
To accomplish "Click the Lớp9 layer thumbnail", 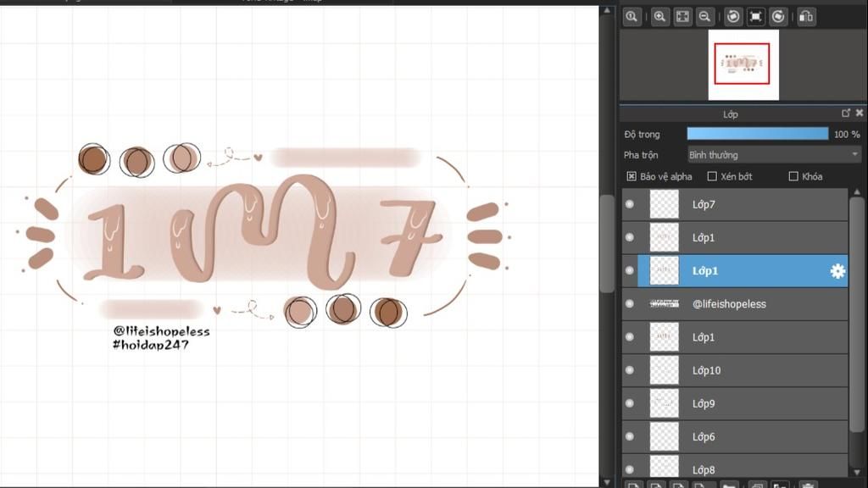I will point(664,403).
